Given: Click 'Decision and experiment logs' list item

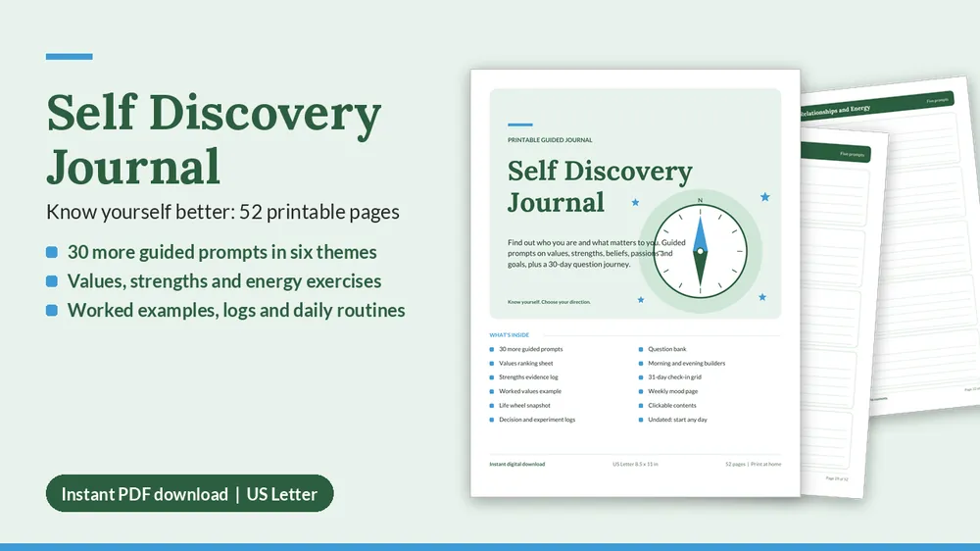Looking at the screenshot, I should (537, 420).
